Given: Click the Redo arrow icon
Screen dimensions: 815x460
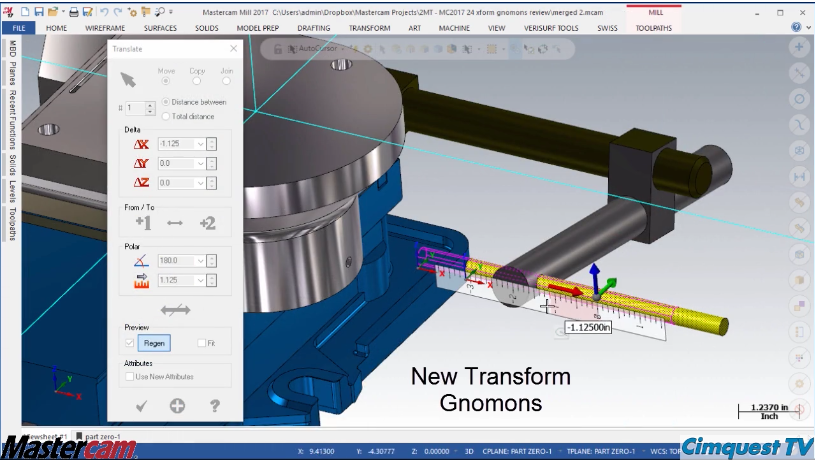Looking at the screenshot, I should coord(117,11).
